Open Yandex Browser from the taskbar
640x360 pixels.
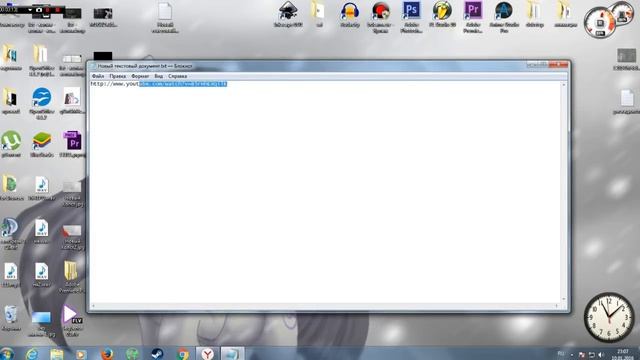[208, 354]
